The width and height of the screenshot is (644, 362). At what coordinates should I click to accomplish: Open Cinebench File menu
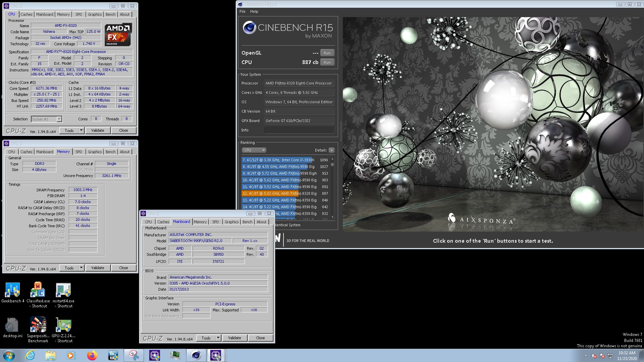[243, 11]
